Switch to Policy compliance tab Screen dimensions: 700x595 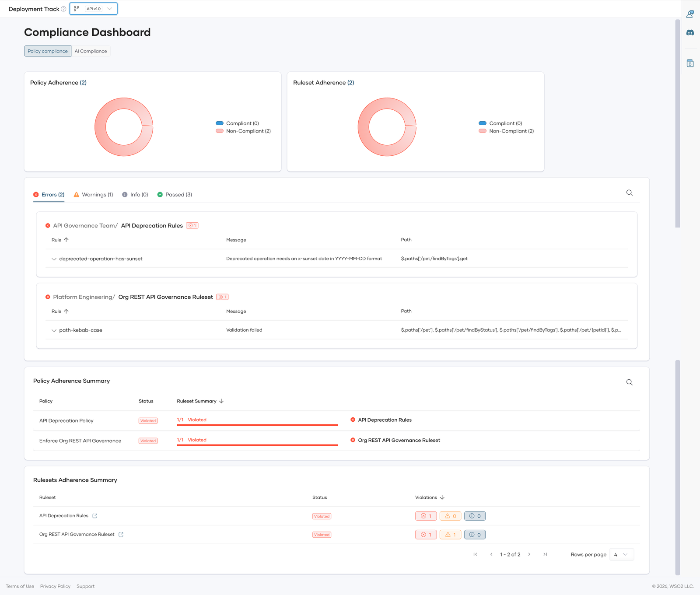pyautogui.click(x=48, y=51)
